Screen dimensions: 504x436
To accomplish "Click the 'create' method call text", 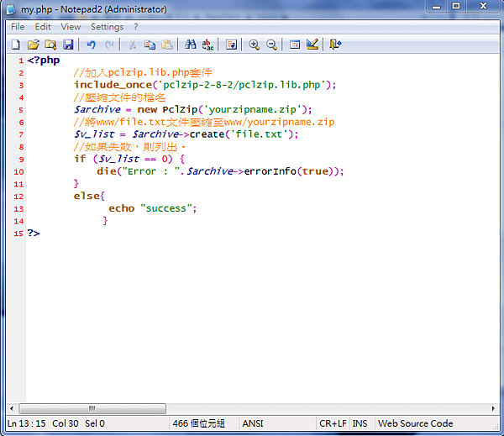I will [207, 134].
